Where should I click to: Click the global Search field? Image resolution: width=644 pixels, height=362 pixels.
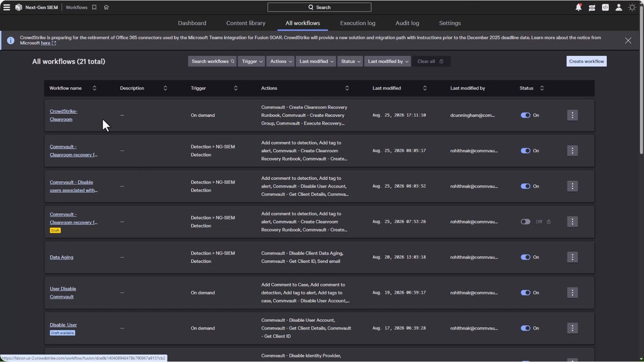tap(319, 8)
